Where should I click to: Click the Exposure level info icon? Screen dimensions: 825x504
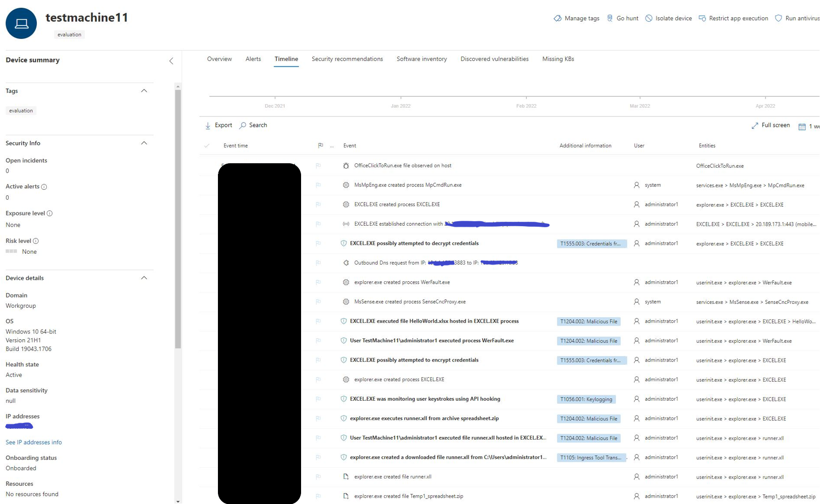pos(50,213)
